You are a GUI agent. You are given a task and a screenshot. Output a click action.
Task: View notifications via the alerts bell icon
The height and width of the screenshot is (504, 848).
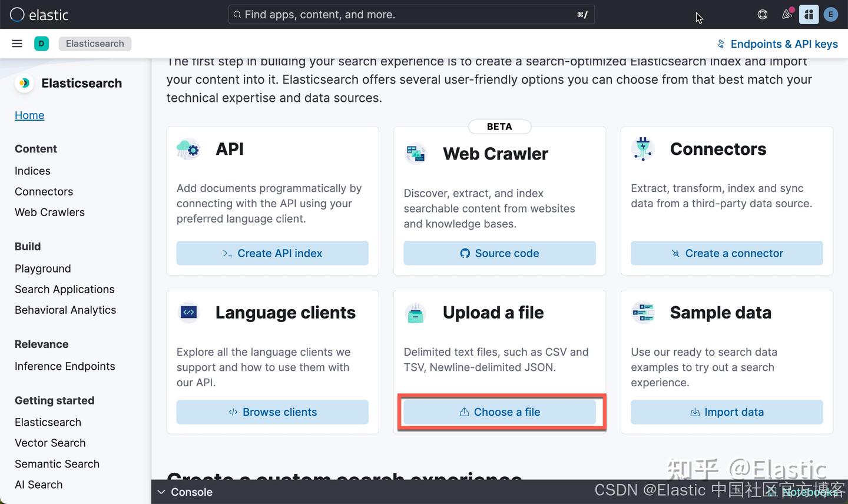point(786,14)
